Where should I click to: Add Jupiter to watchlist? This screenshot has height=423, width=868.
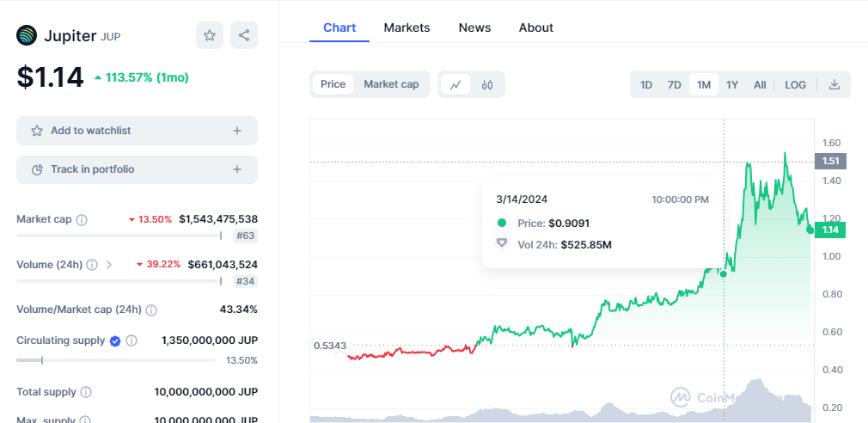point(137,131)
